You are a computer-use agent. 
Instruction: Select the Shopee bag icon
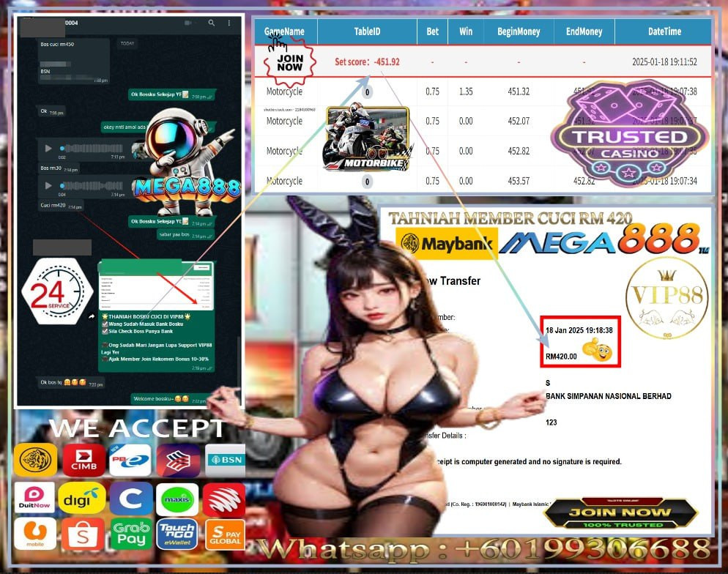pyautogui.click(x=83, y=534)
